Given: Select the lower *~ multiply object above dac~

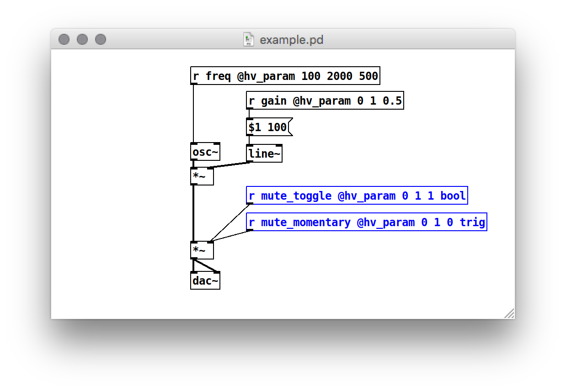Looking at the screenshot, I should coord(202,250).
